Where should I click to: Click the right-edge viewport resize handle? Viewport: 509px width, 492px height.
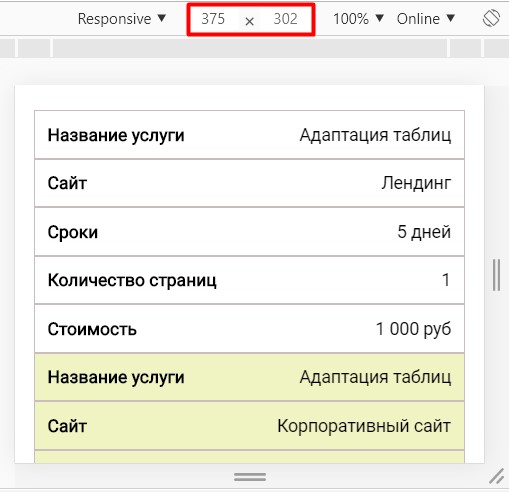coord(496,275)
